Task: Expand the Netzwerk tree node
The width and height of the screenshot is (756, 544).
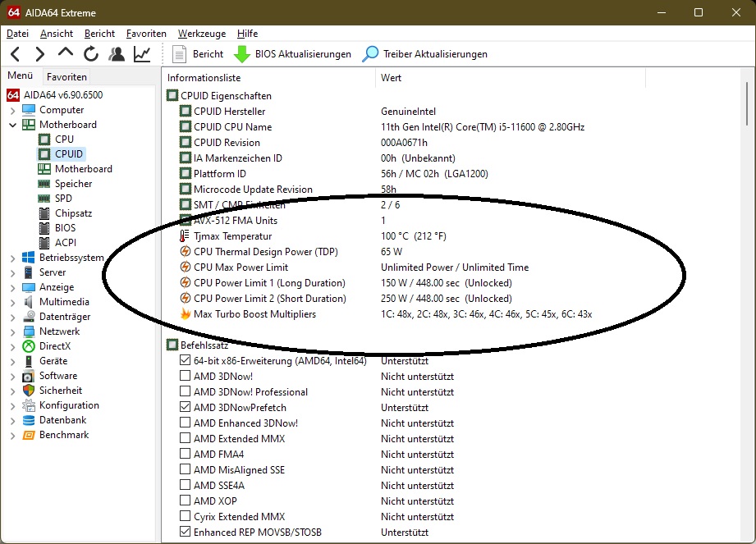Action: point(12,332)
